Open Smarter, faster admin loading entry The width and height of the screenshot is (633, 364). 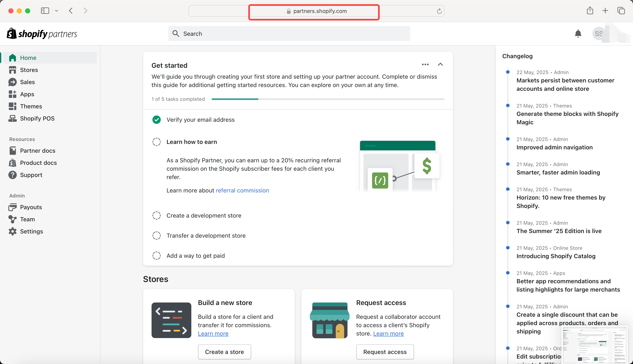click(x=558, y=173)
